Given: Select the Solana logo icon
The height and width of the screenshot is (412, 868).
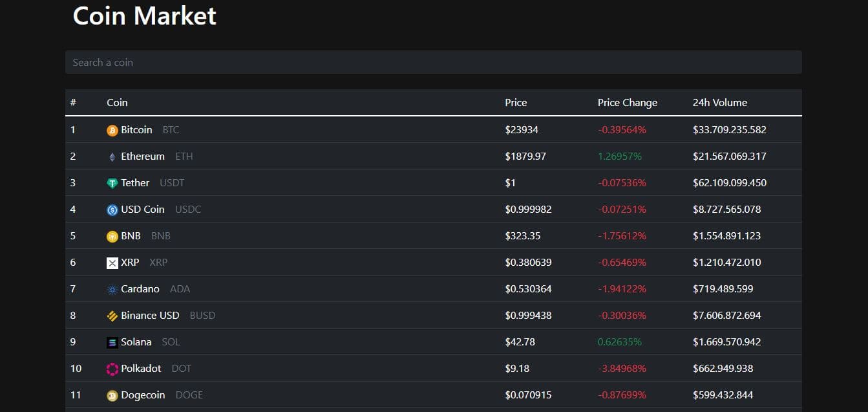Looking at the screenshot, I should 112,342.
